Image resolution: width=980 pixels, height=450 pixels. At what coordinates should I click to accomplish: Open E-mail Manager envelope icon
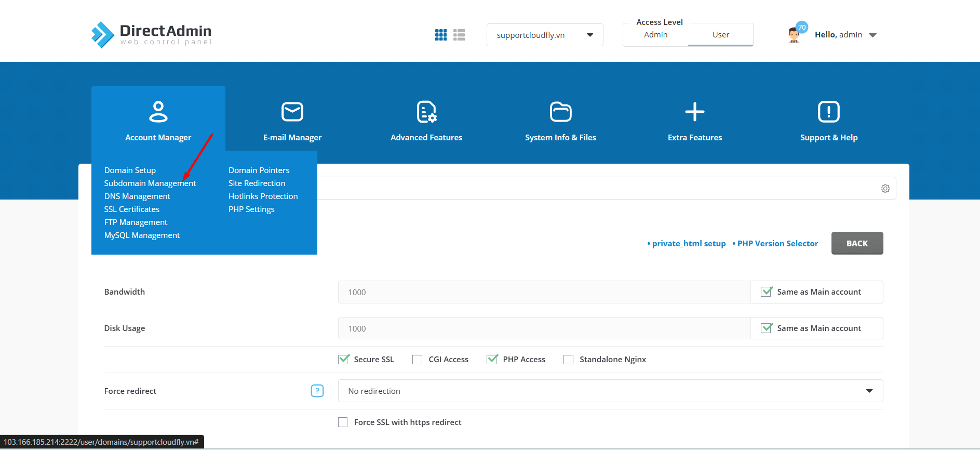tap(292, 112)
